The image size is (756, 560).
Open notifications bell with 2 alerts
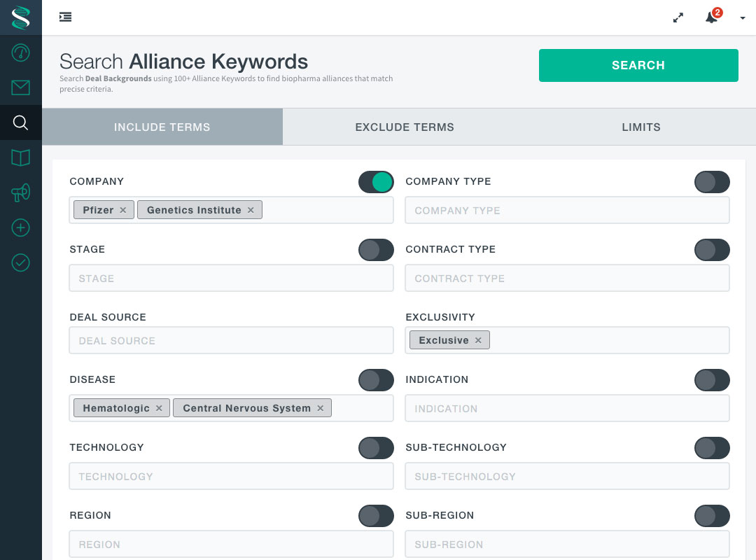[711, 17]
